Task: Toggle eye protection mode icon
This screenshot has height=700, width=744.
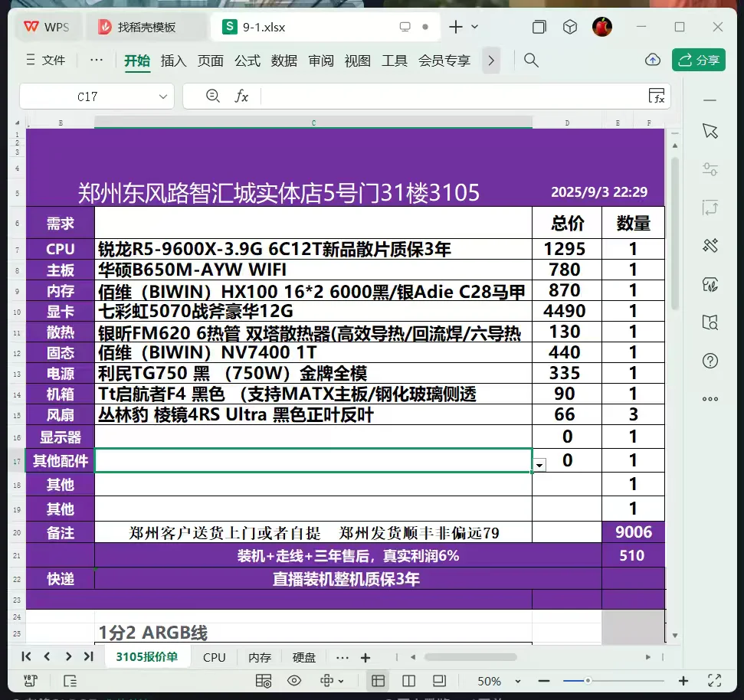Action: (294, 681)
